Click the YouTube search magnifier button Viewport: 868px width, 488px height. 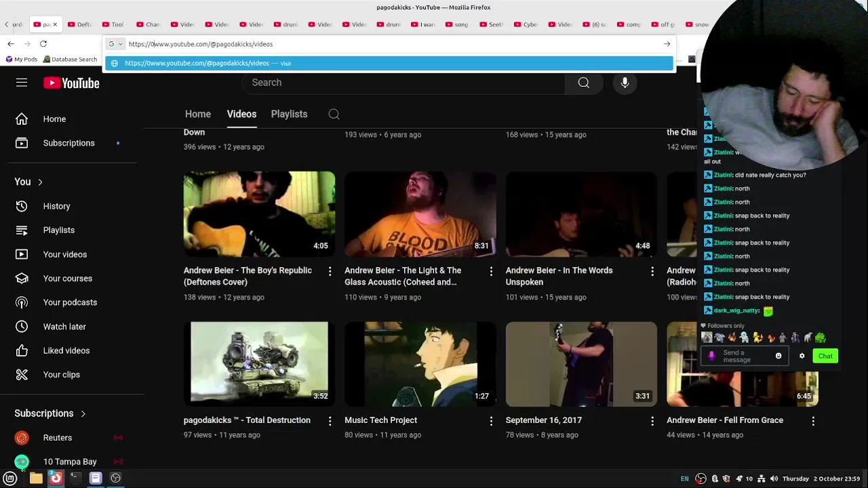pyautogui.click(x=584, y=83)
